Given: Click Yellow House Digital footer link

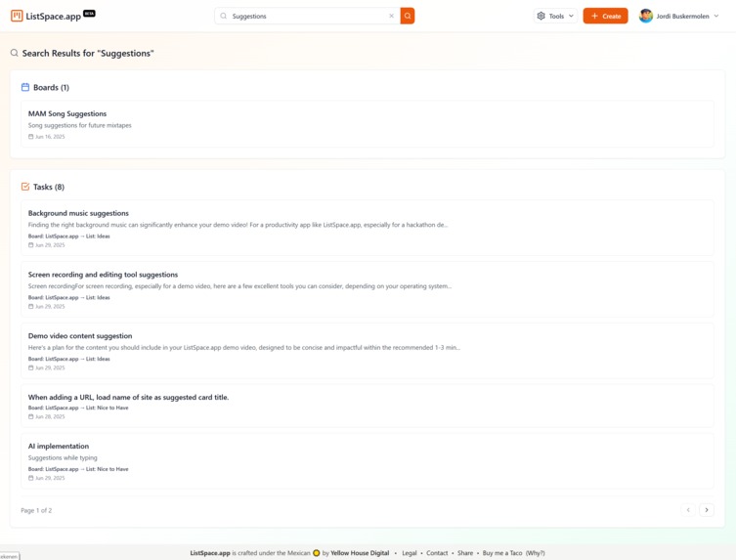Looking at the screenshot, I should (360, 553).
